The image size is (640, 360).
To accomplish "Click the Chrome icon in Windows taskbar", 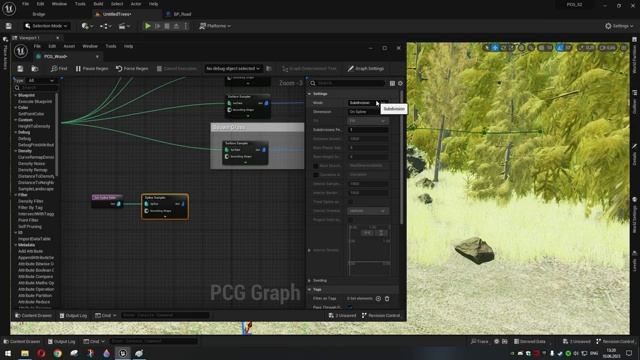I will pyautogui.click(x=58, y=353).
